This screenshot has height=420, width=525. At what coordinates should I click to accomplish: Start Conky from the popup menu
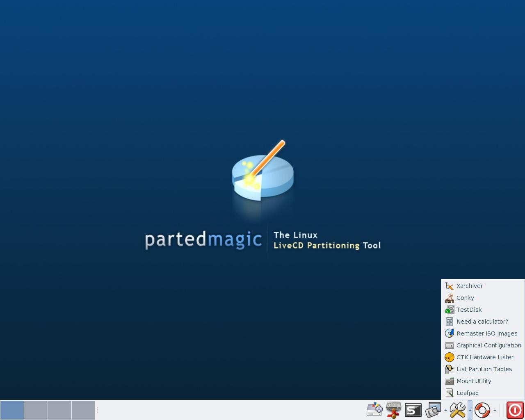tap(483, 298)
